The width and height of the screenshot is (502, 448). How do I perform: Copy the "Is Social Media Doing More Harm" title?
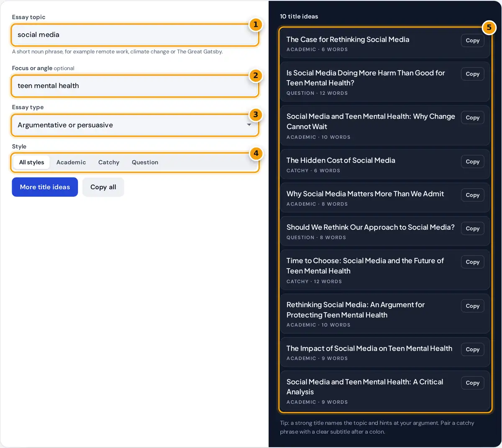[473, 74]
